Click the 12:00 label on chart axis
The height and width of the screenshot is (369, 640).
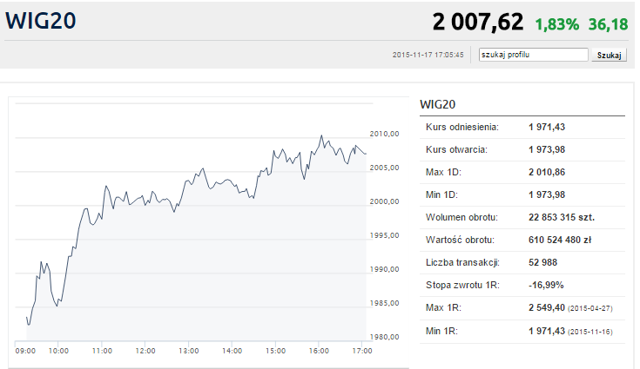pos(145,351)
